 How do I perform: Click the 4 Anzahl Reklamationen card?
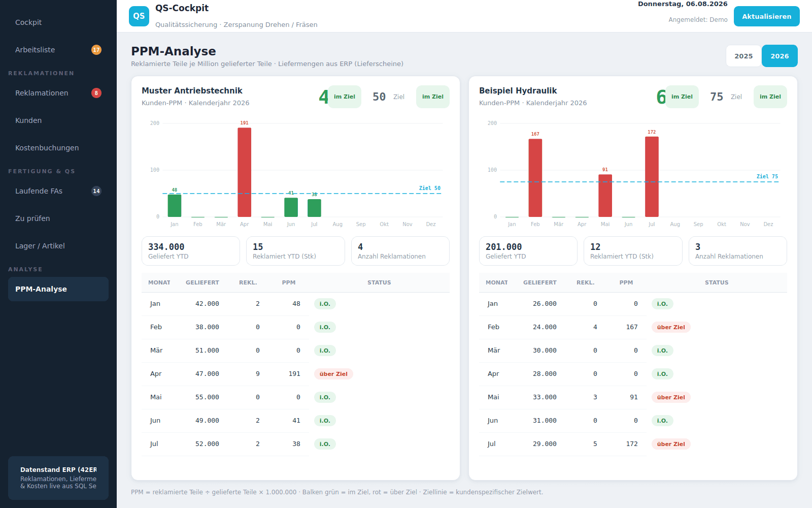pos(400,251)
